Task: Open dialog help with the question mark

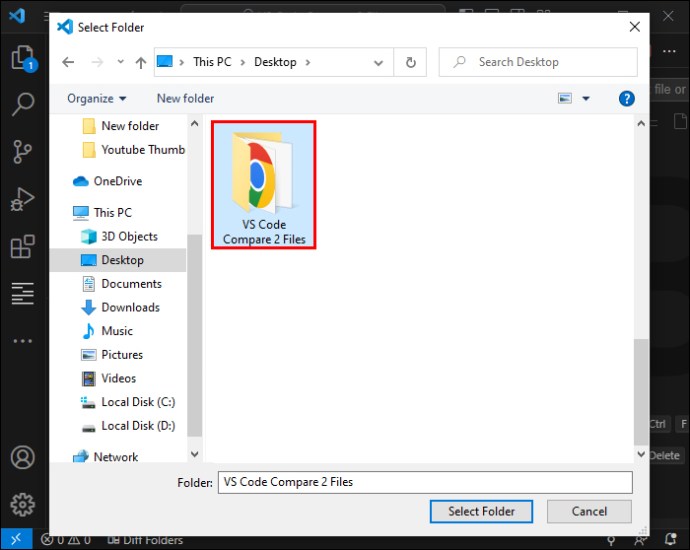Action: coord(627,98)
